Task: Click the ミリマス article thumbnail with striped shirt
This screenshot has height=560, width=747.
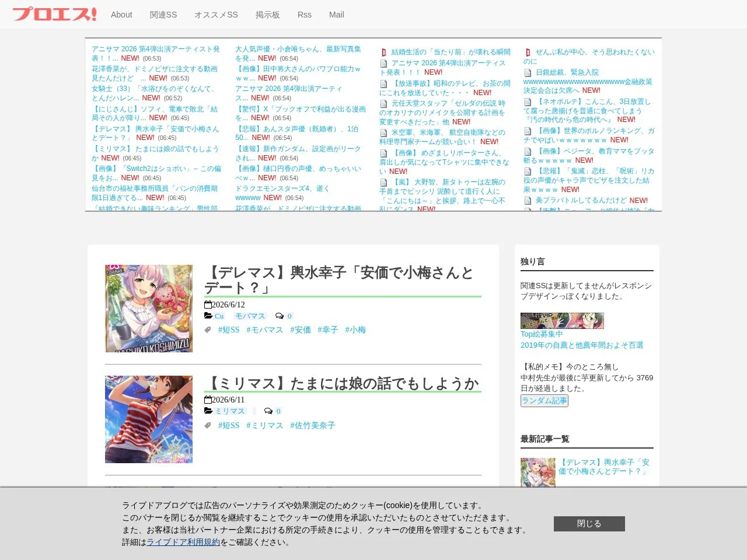Action: [x=149, y=419]
